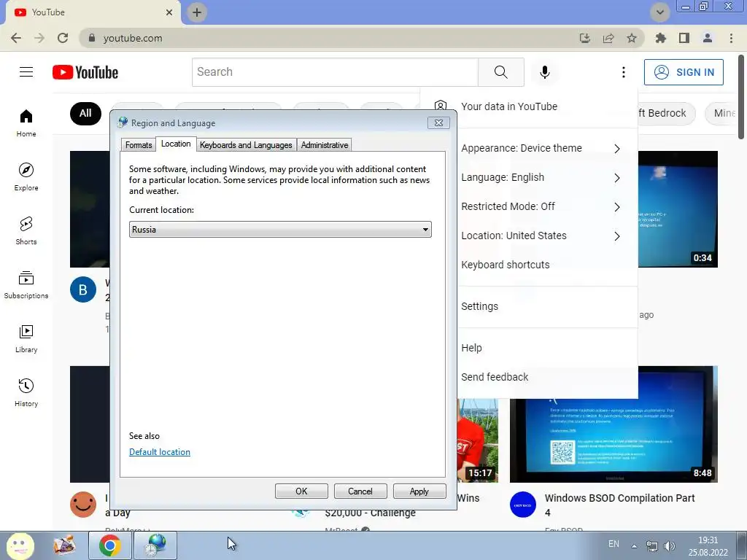The height and width of the screenshot is (560, 747).
Task: Open Help in YouTube menu
Action: tap(547, 348)
